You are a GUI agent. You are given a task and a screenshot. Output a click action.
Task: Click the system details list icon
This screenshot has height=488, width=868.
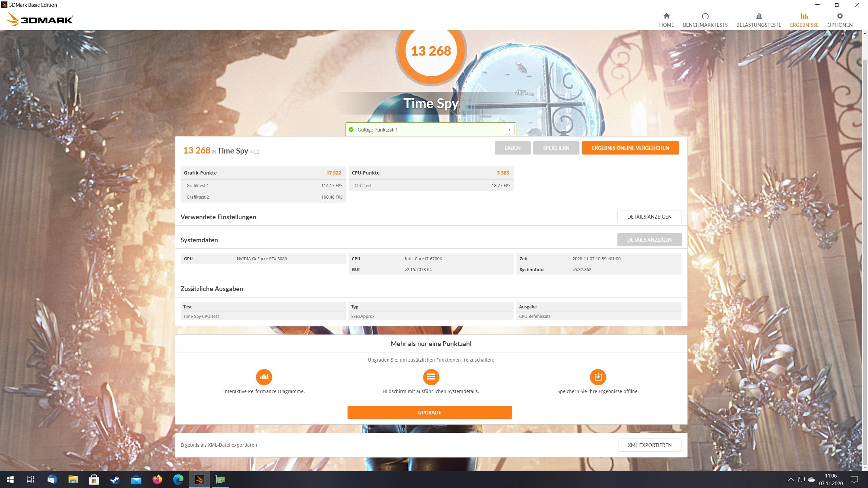[431, 377]
